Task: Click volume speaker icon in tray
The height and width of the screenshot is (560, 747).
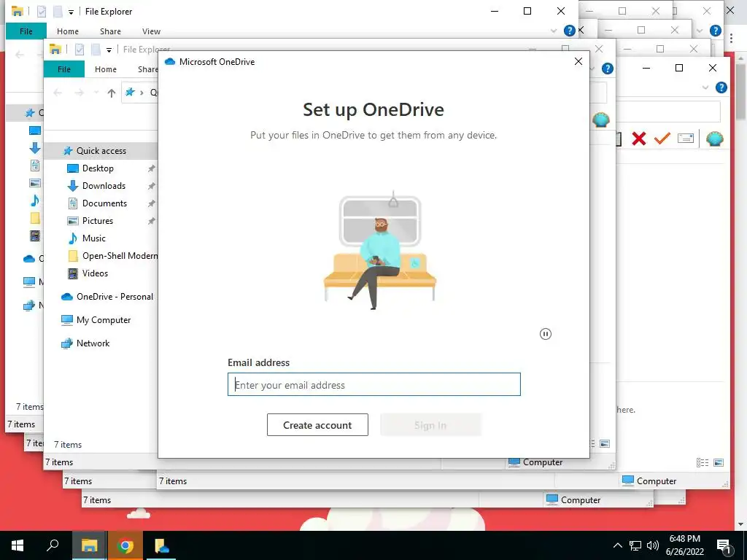Action: pyautogui.click(x=653, y=545)
